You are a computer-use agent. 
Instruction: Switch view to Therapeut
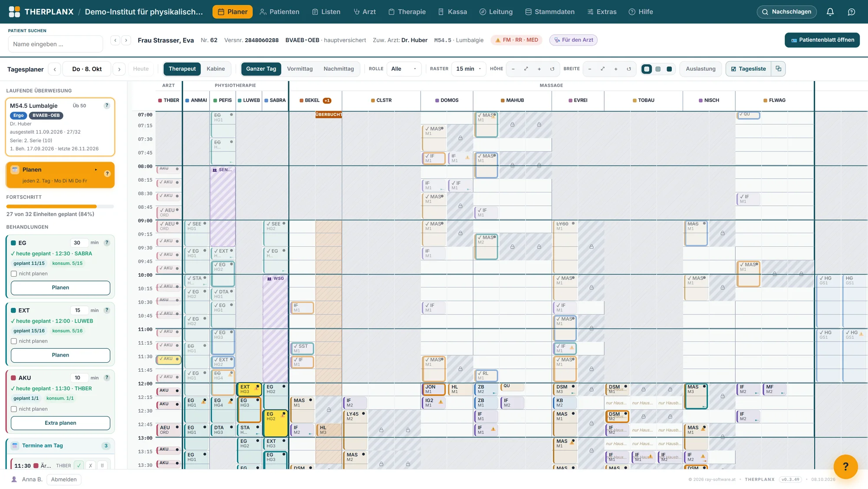tap(182, 69)
